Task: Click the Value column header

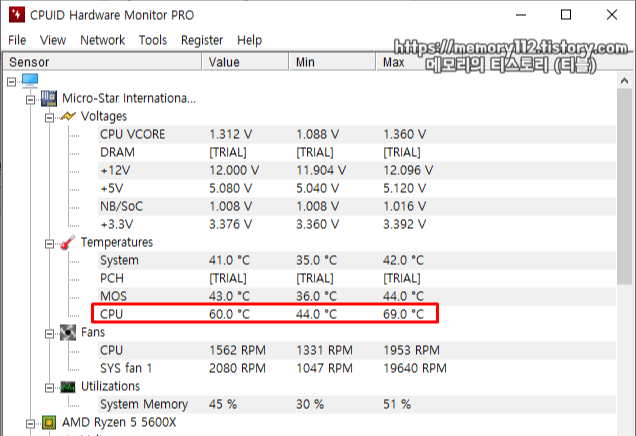Action: coord(245,62)
